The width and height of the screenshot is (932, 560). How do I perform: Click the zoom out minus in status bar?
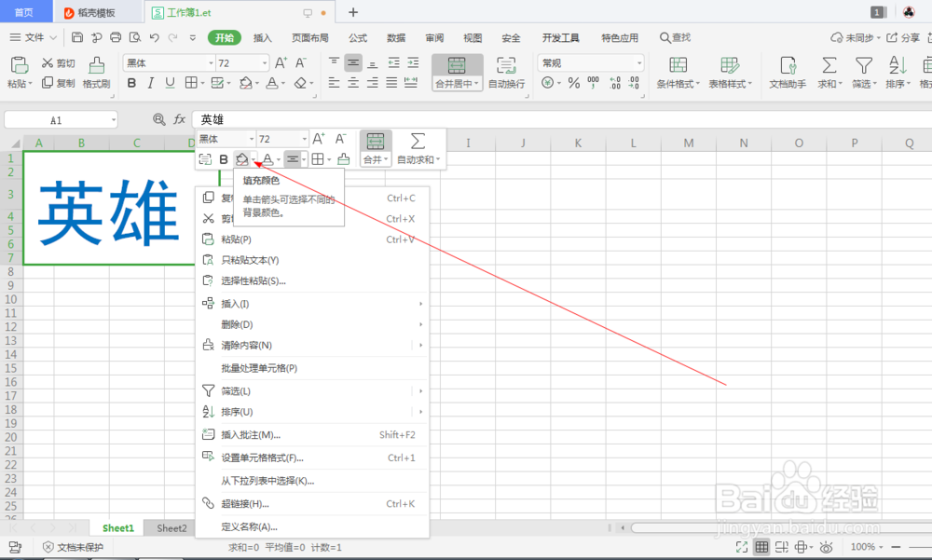tap(896, 547)
